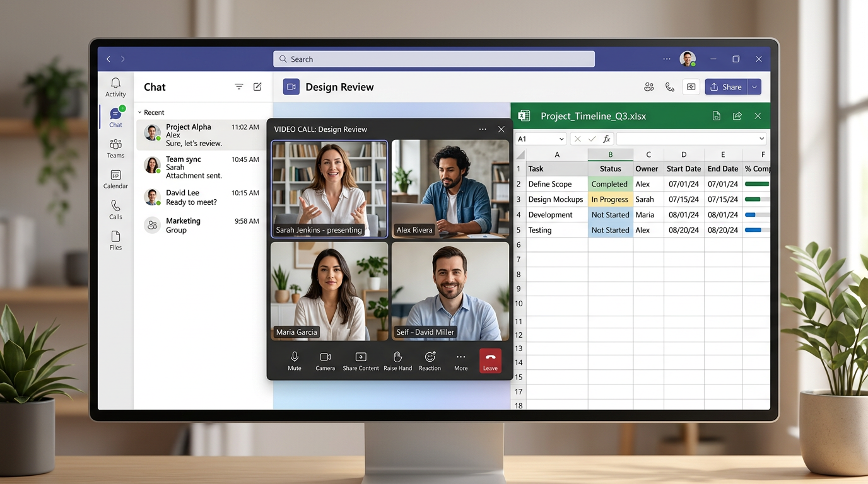Select the Calls icon in the sidebar
The height and width of the screenshot is (484, 868).
pos(115,210)
